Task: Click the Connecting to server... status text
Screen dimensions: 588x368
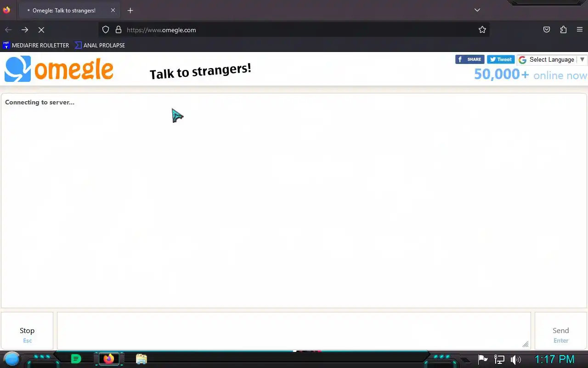Action: [x=40, y=102]
